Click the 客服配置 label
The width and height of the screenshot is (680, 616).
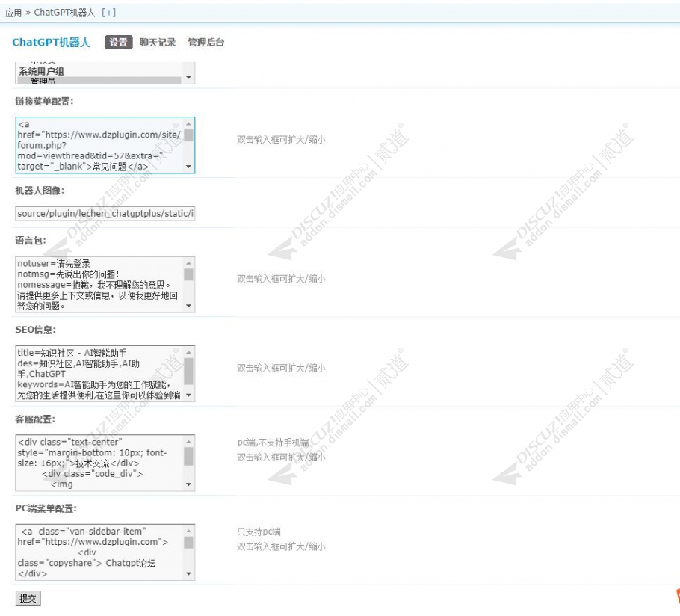(35, 419)
